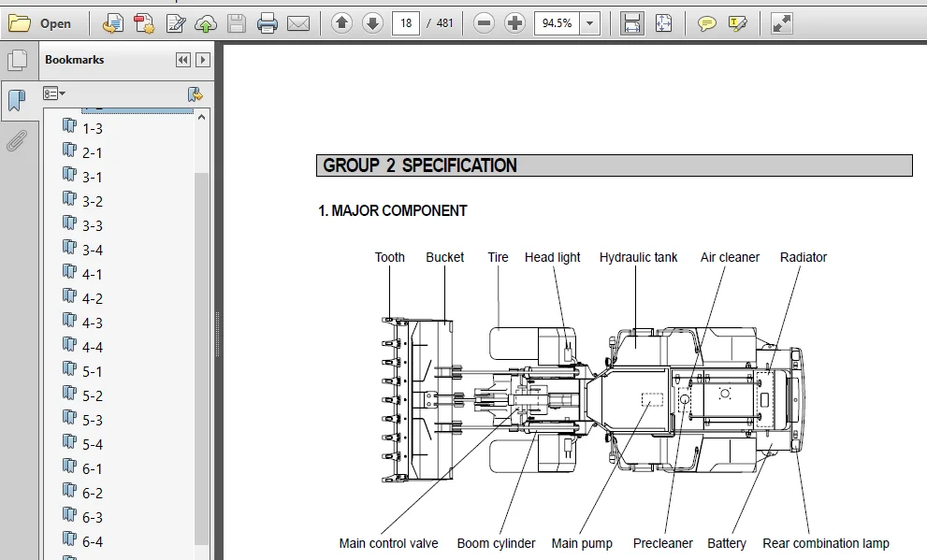Click the bookmarks list scrollbar thumb
Image resolution: width=927 pixels, height=560 pixels.
point(202,359)
